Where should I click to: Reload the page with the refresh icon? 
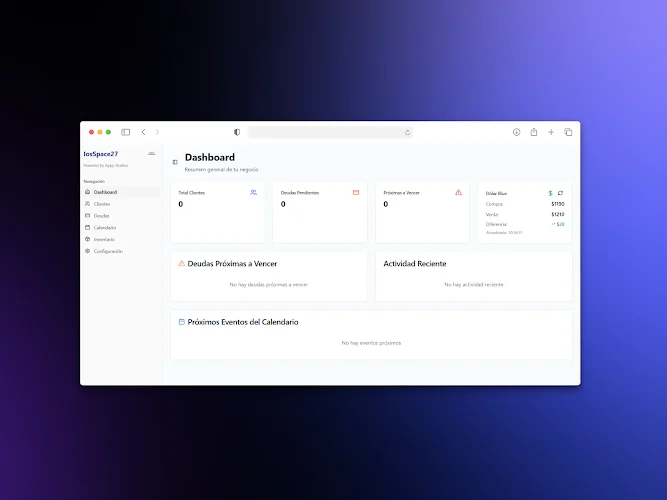click(x=407, y=132)
